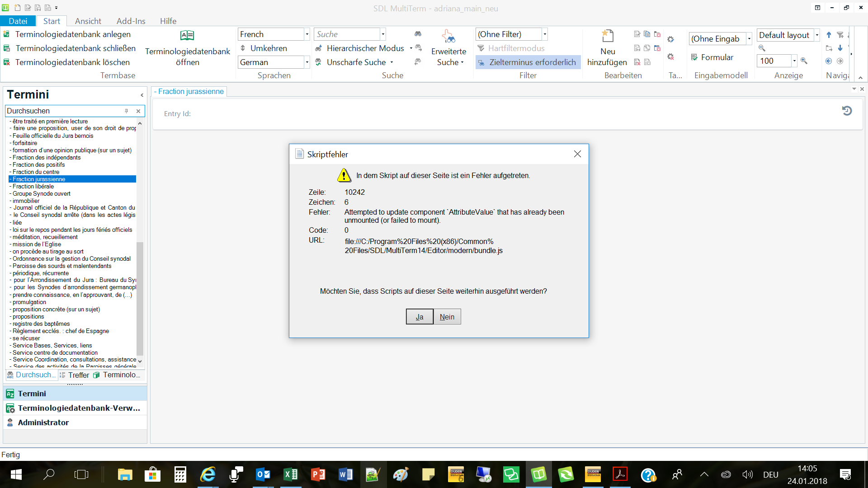This screenshot has width=868, height=488.
Task: Click Nein in the Skriptfehler dialog
Action: pyautogui.click(x=447, y=317)
